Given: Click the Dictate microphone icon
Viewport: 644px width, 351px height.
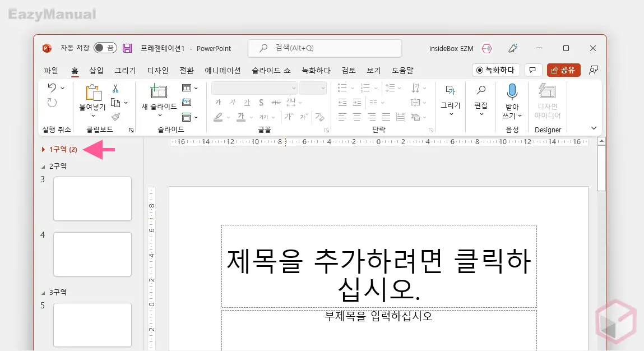Looking at the screenshot, I should (512, 91).
